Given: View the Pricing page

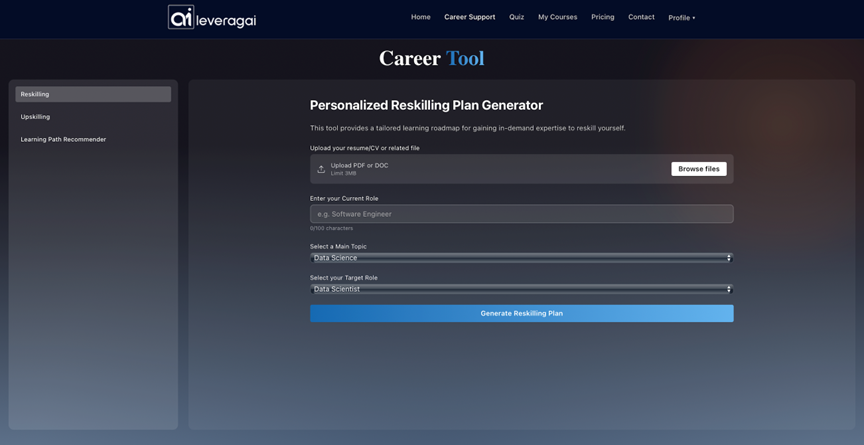Looking at the screenshot, I should [x=602, y=17].
